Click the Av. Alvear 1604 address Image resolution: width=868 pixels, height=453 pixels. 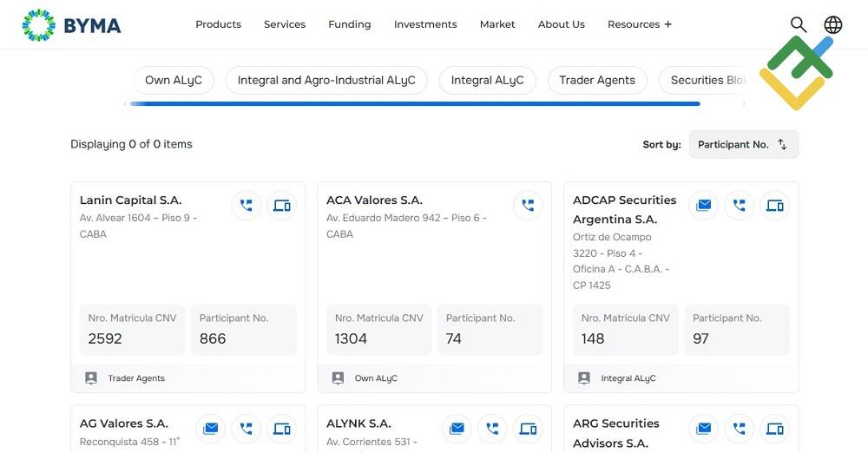pyautogui.click(x=138, y=226)
